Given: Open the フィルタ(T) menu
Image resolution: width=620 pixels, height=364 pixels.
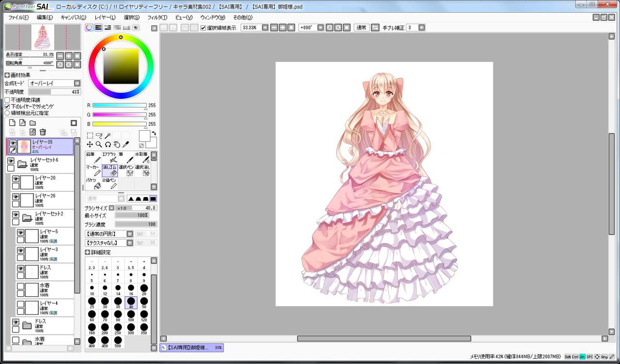Looking at the screenshot, I should (x=157, y=17).
